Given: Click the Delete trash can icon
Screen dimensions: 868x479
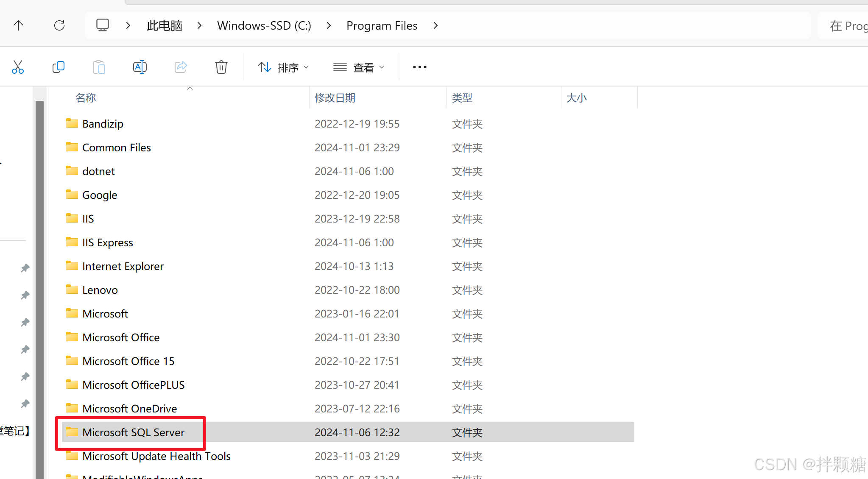Looking at the screenshot, I should tap(221, 67).
